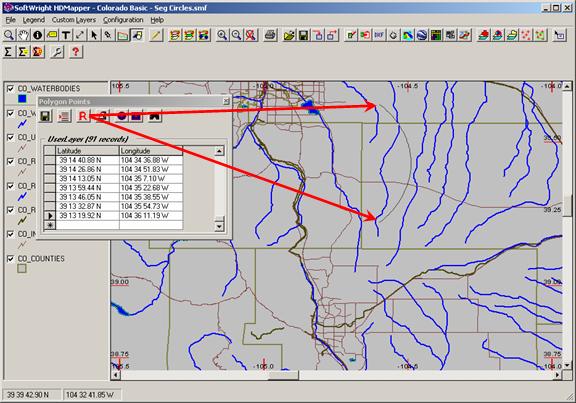This screenshot has width=576, height=403.
Task: Click the map horizontal scroll left arrow
Action: 115,375
